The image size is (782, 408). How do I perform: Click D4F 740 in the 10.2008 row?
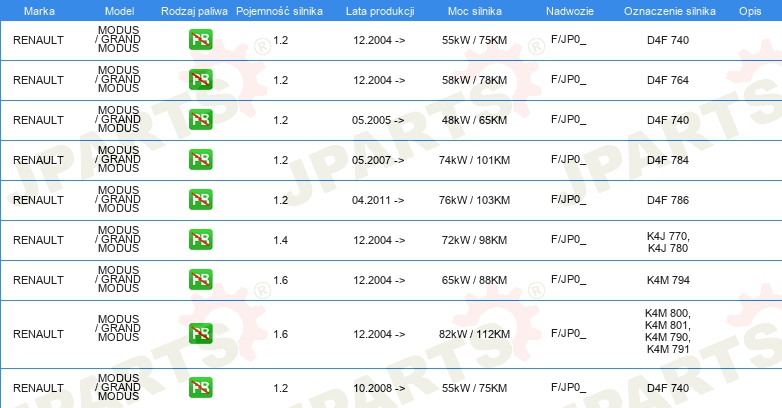pyautogui.click(x=668, y=388)
